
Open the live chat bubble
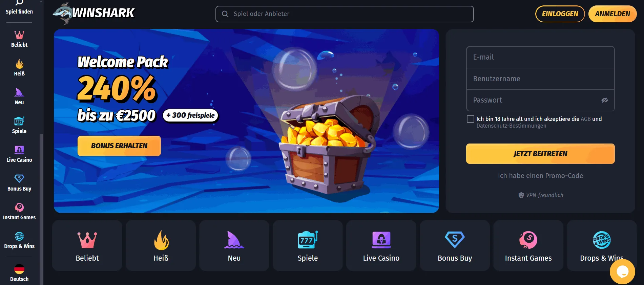point(622,271)
